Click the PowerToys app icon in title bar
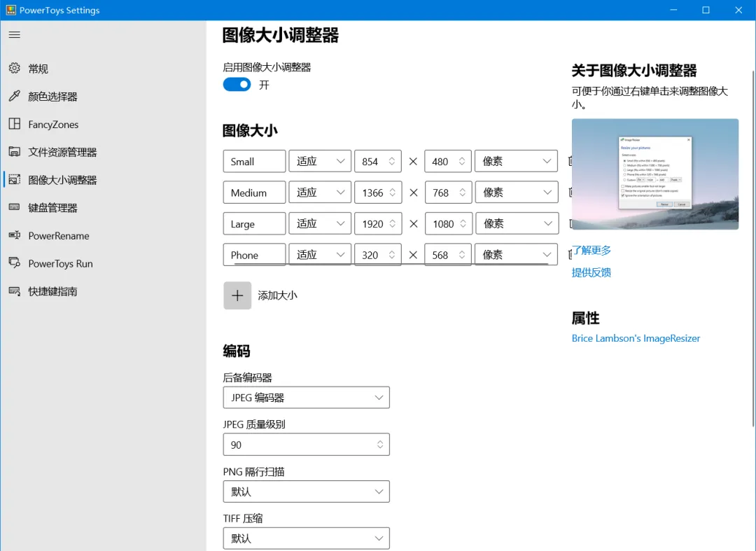This screenshot has height=551, width=756. point(10,10)
